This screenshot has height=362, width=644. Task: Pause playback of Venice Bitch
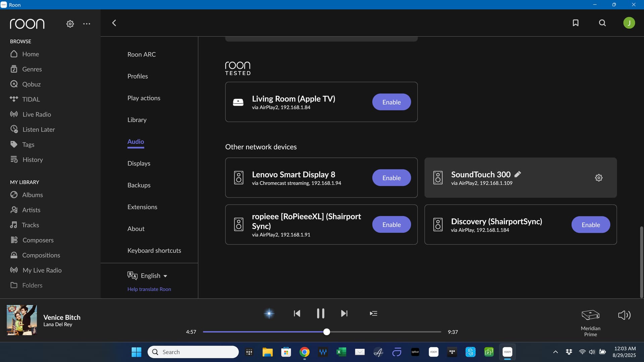(x=320, y=313)
